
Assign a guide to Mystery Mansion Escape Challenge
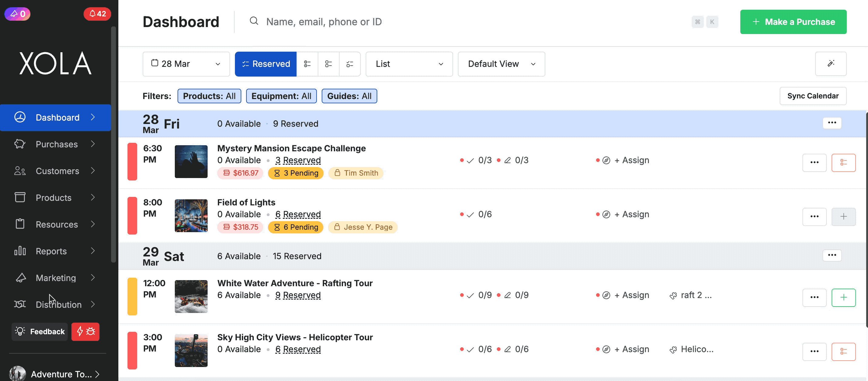[x=632, y=160]
